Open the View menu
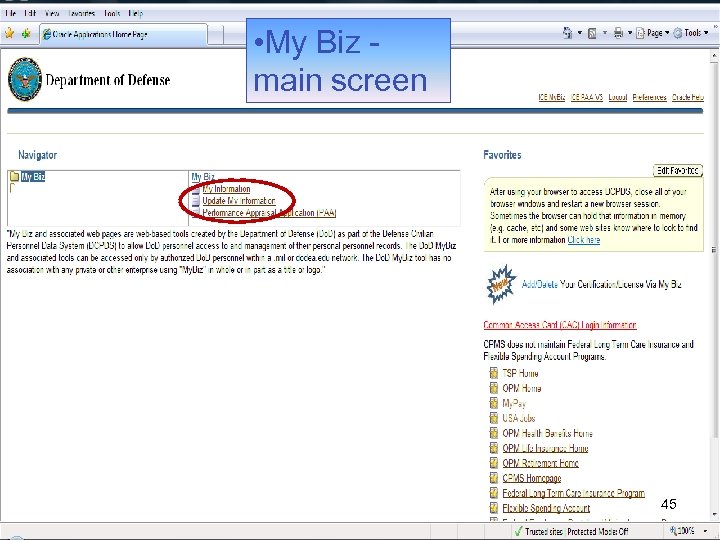Viewport: 720px width, 540px height. [x=52, y=14]
